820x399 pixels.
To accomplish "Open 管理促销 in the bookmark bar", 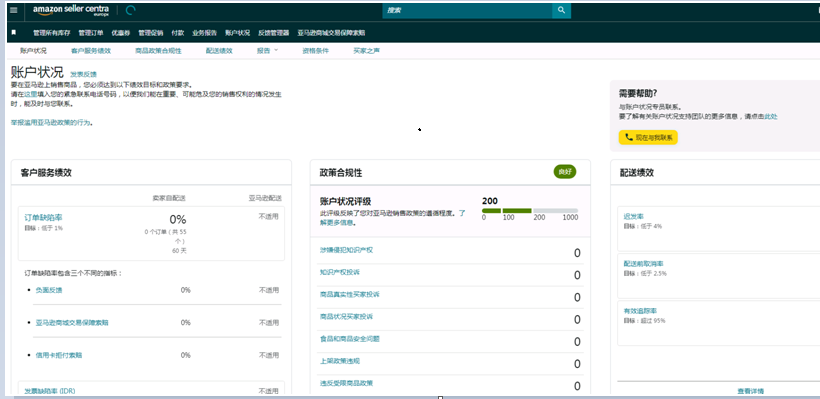I will coord(151,32).
